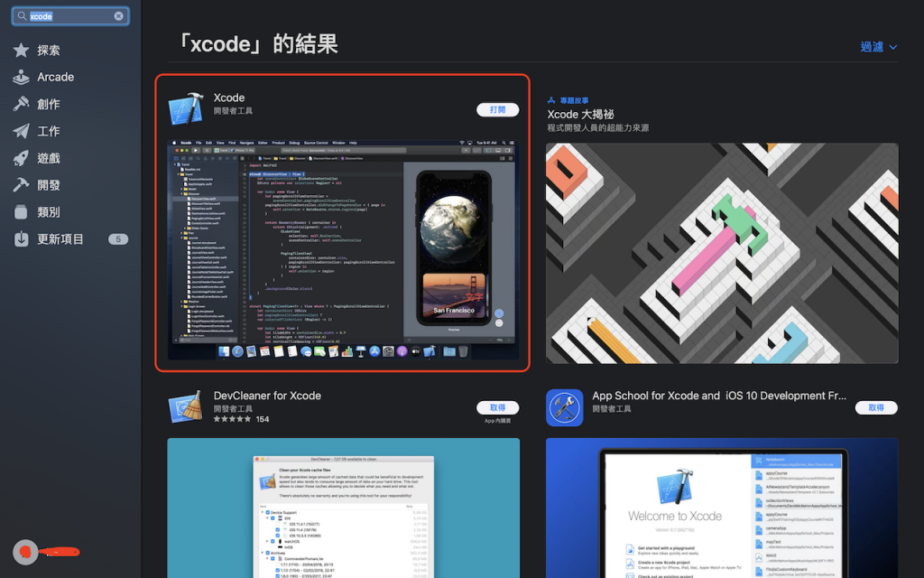Click the star icon for 探索
Screen dimensions: 924x578
pos(22,51)
